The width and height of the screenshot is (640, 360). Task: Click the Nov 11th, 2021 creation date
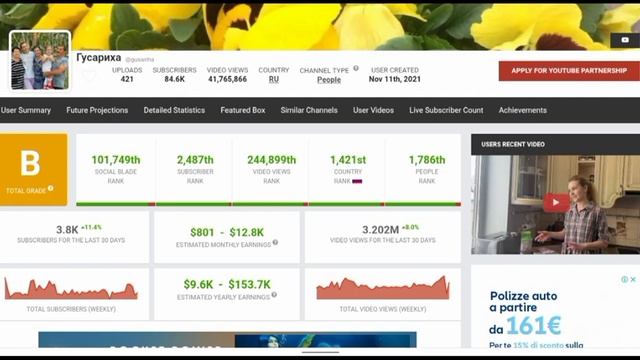(x=395, y=79)
